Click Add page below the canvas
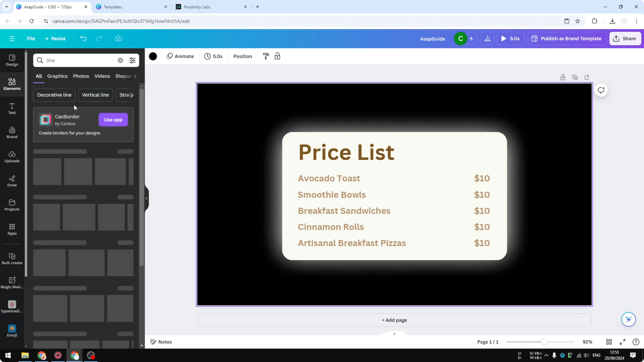644x362 pixels. tap(394, 320)
